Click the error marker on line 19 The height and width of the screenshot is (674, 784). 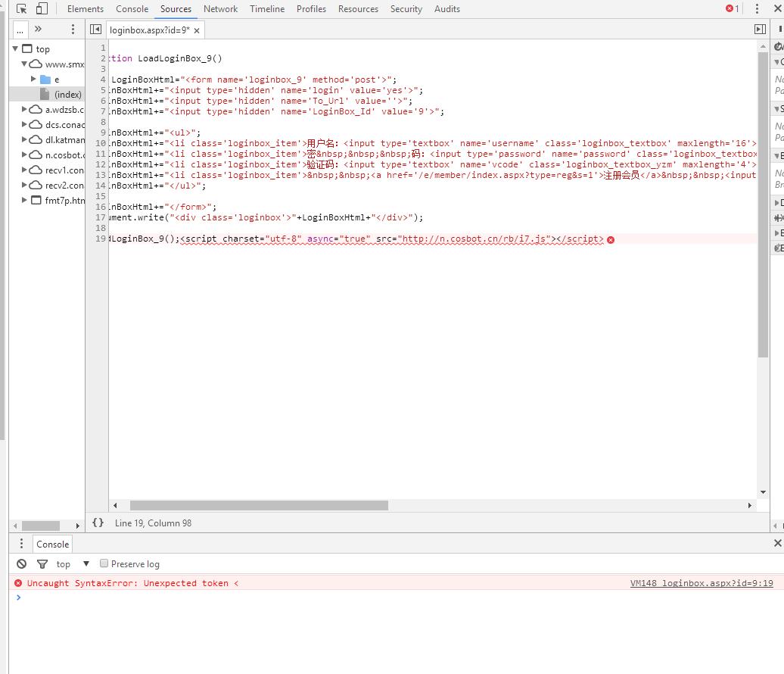click(611, 239)
